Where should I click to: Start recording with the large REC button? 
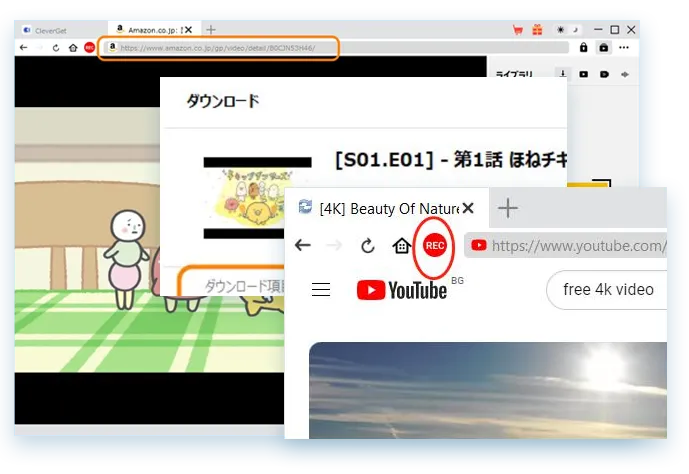coord(435,246)
